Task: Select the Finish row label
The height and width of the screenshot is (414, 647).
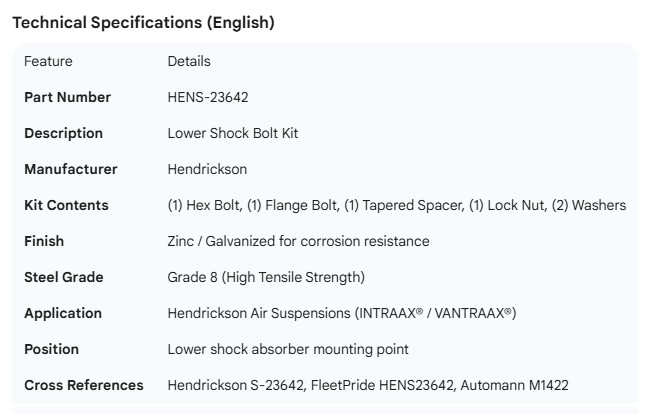Action: (44, 241)
